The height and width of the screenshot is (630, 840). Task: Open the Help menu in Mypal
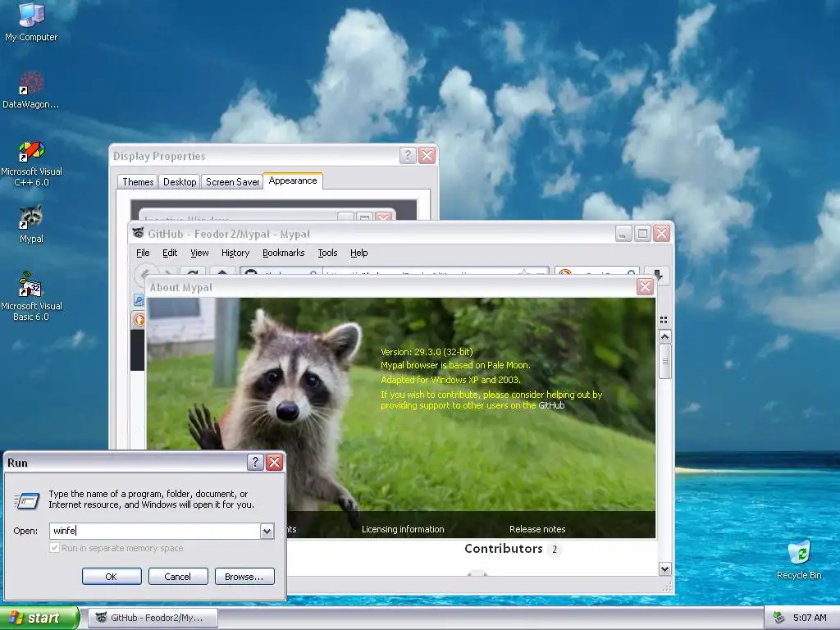[x=359, y=253]
